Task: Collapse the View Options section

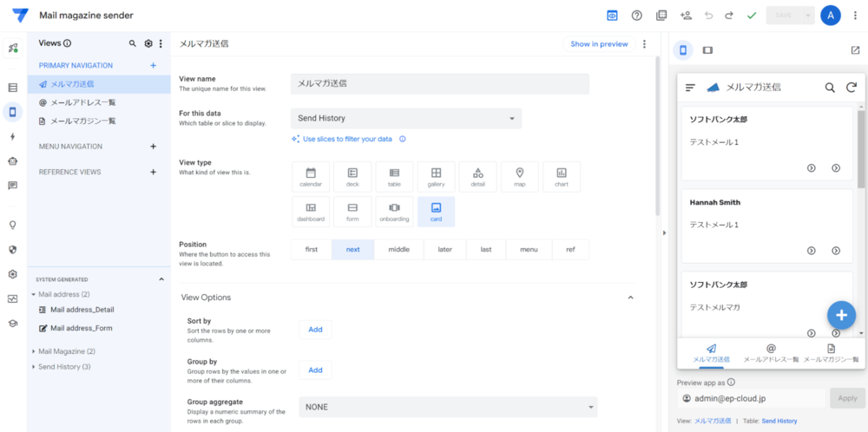Action: click(630, 298)
